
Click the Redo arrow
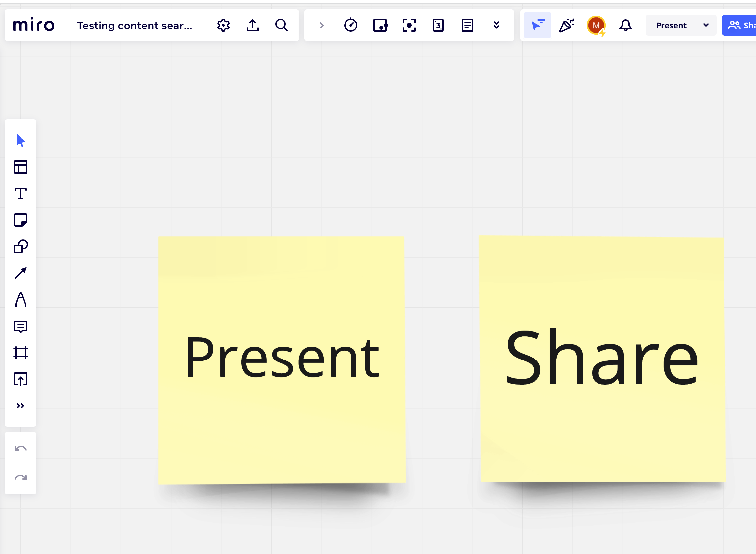[x=21, y=477]
